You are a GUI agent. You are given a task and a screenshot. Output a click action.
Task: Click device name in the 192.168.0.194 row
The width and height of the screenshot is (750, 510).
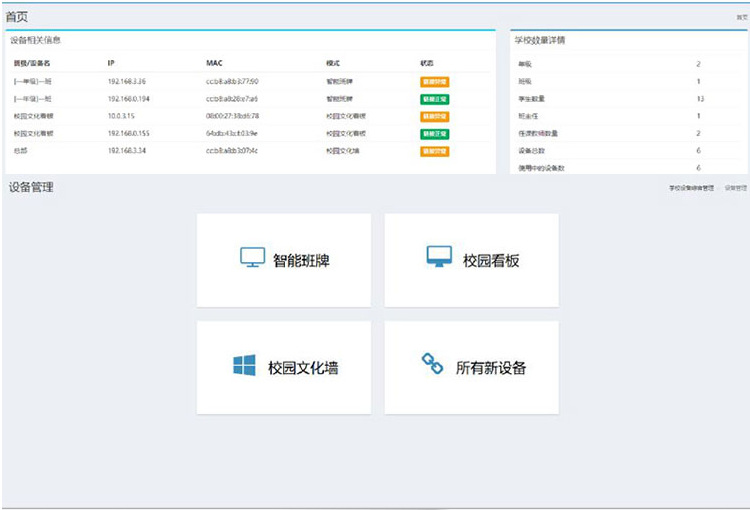click(33, 99)
